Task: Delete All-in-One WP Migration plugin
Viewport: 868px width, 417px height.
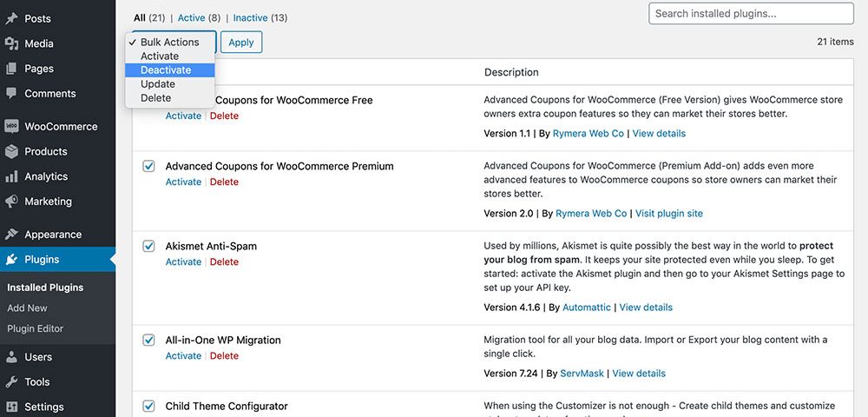Action: pos(224,355)
